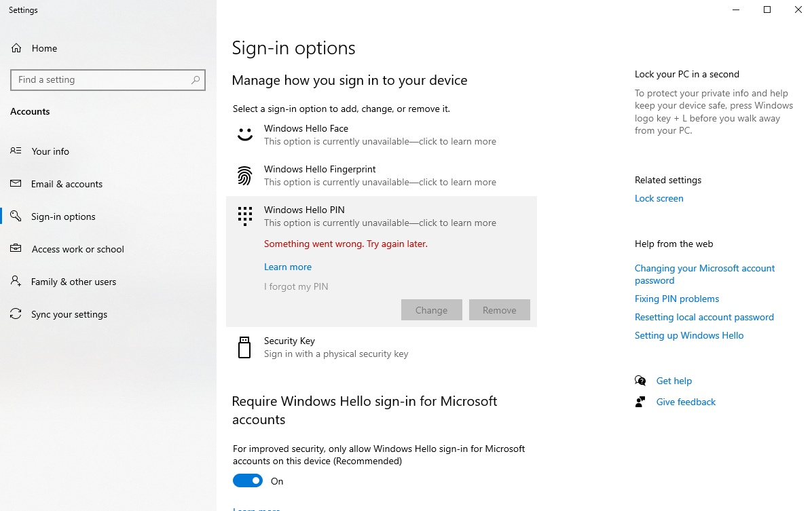812x511 pixels.
Task: Click the 'Manage how you sign in' heading
Action: pos(350,80)
